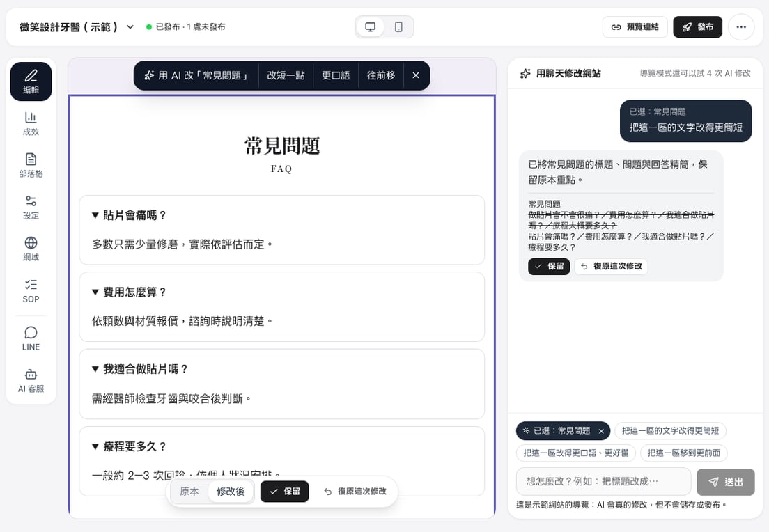This screenshot has width=769, height=532.
Task: Pick suggestion 把這一區移到更前面
Action: [x=683, y=453]
